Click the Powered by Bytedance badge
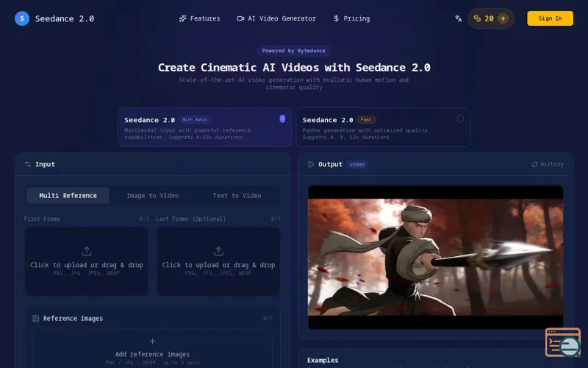The image size is (588, 368). [x=293, y=51]
